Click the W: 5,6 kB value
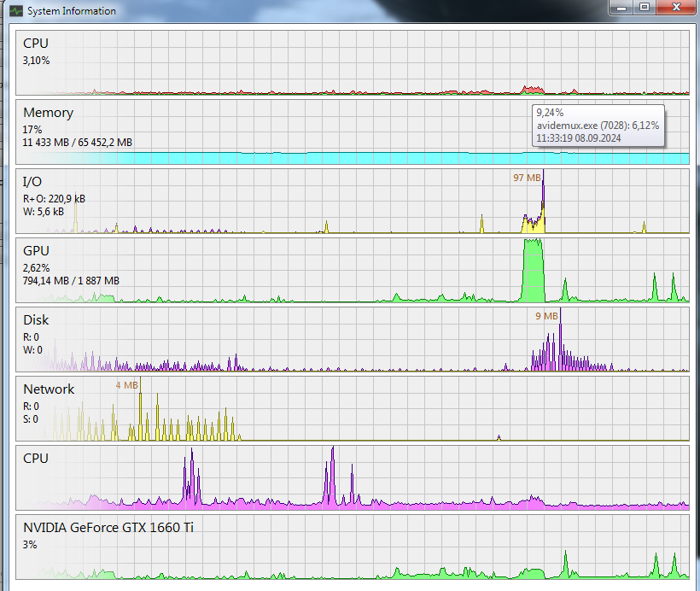Viewport: 700px width, 591px height. click(44, 212)
